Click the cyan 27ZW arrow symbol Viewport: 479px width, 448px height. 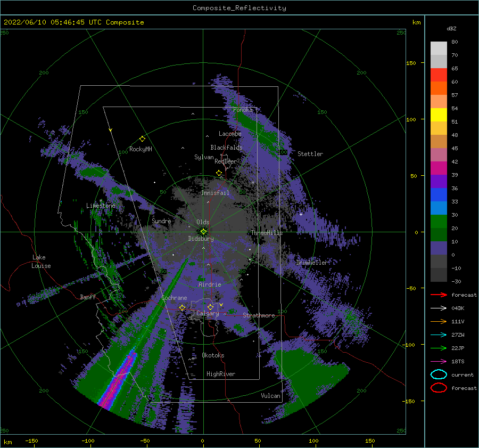439,335
